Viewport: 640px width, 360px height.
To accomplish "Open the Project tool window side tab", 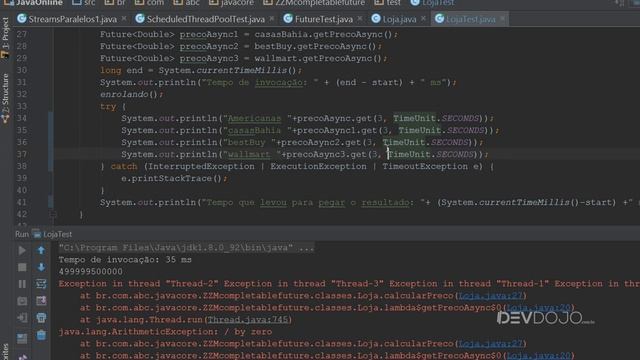I will click(5, 38).
